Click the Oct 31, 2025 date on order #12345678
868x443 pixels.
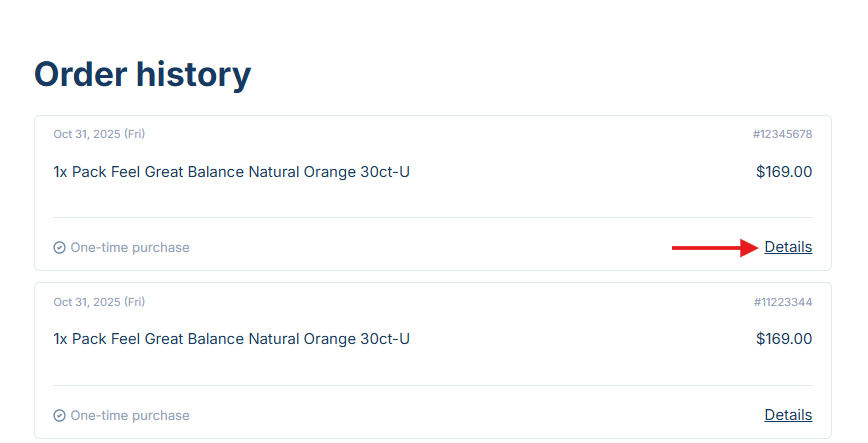(99, 134)
